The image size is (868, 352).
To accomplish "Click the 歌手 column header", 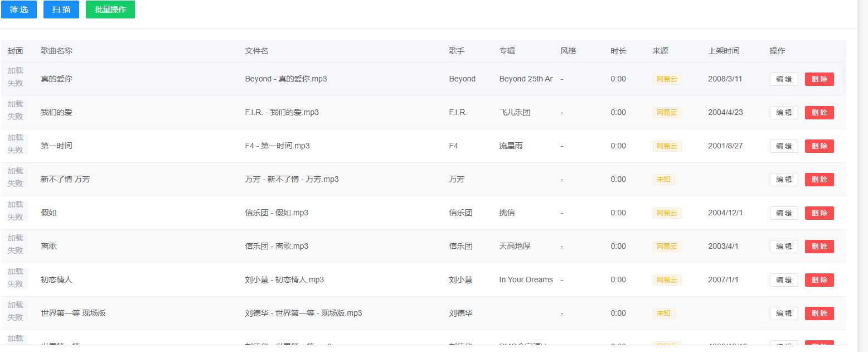I will 457,51.
